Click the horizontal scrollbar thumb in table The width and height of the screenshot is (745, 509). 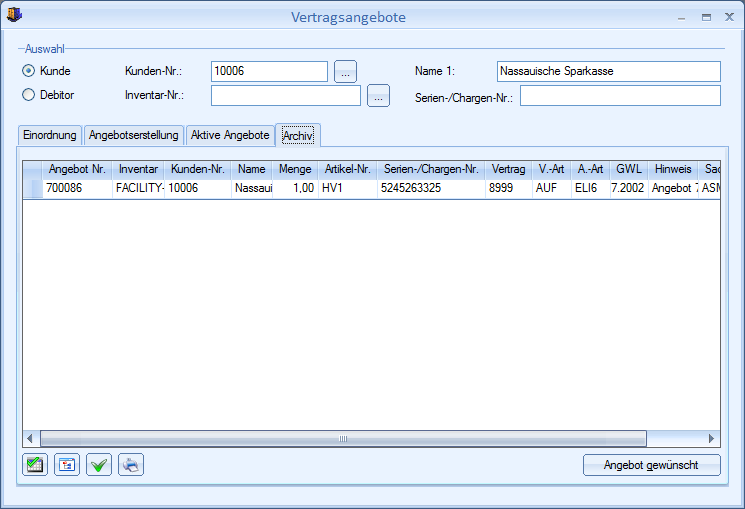click(x=342, y=438)
